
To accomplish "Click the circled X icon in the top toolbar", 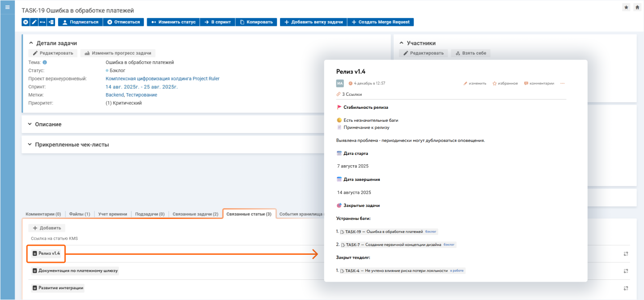I will [25, 22].
